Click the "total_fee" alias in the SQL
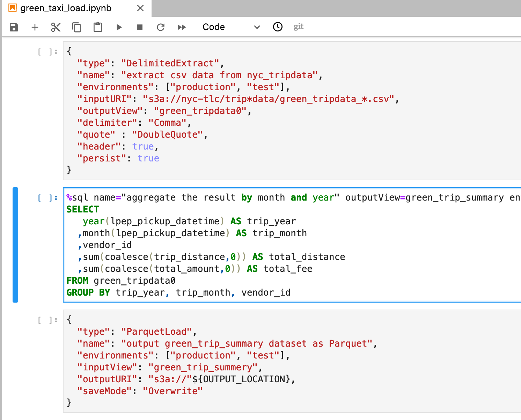 [288, 269]
